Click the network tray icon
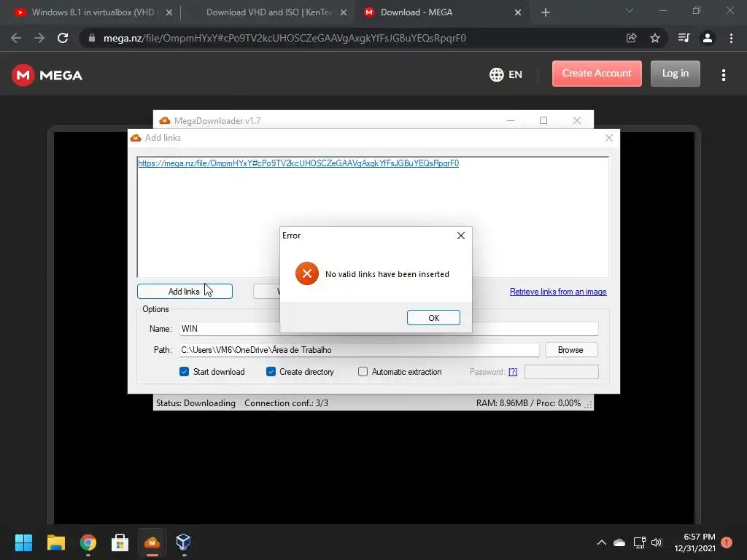Viewport: 747px width, 560px height. tap(639, 542)
